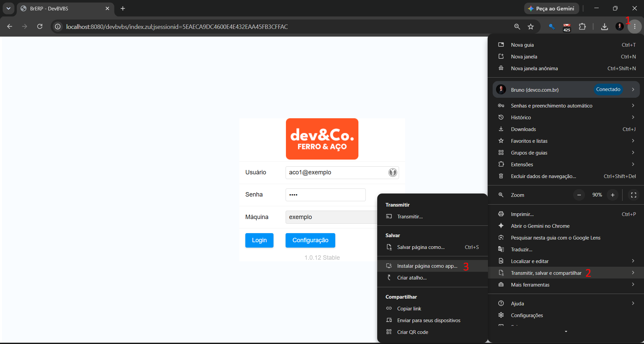The height and width of the screenshot is (344, 644).
Task: Select Imprimir menu entry
Action: coord(566,214)
